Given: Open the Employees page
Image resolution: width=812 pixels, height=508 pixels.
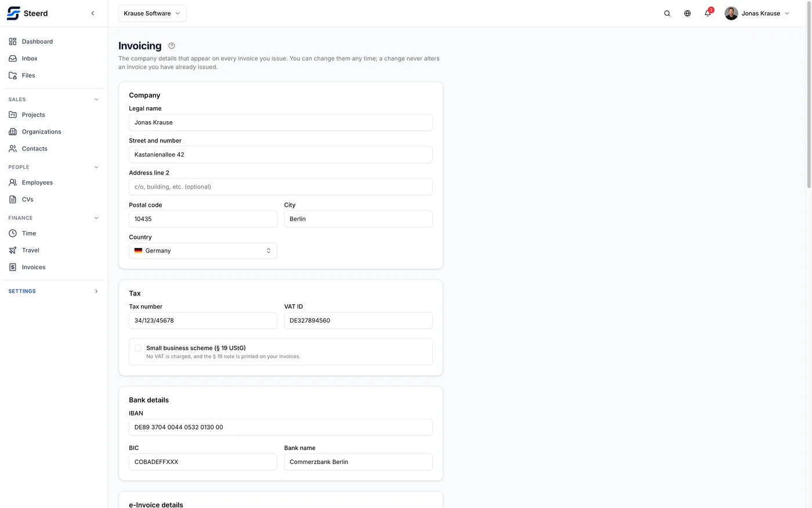Looking at the screenshot, I should click(53, 182).
